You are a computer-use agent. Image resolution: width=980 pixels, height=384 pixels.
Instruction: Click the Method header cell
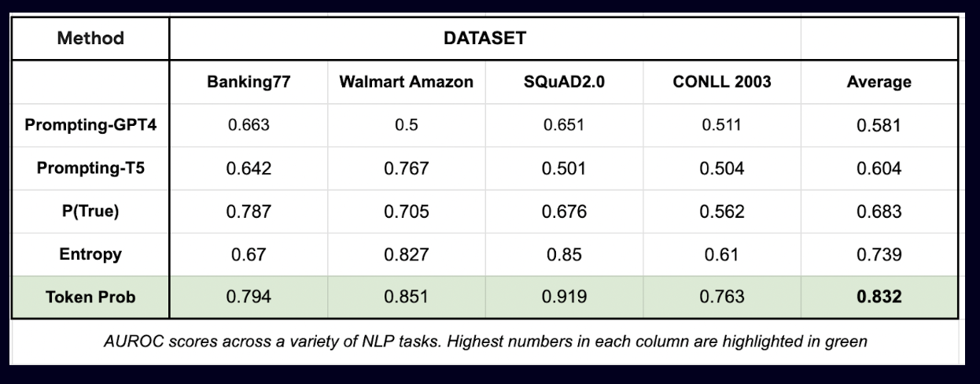[x=90, y=39]
